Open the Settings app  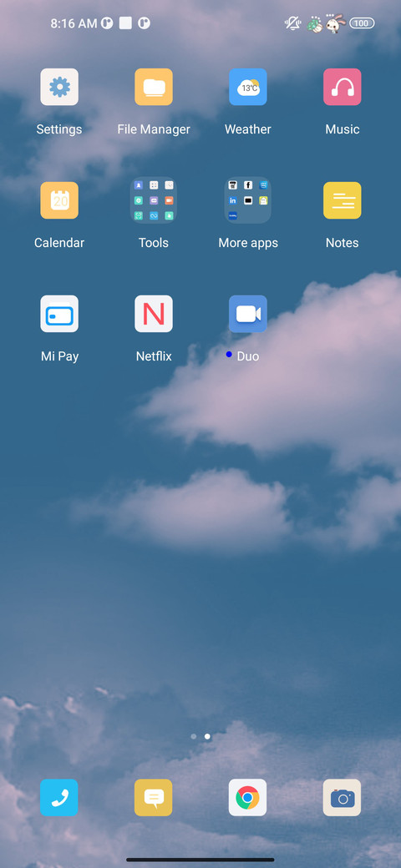pyautogui.click(x=59, y=87)
